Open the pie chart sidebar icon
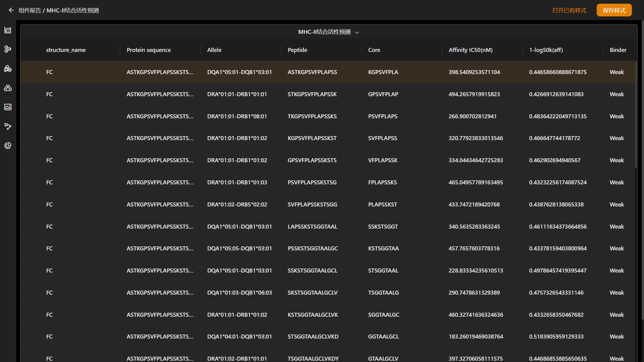The image size is (644, 362). [x=8, y=145]
